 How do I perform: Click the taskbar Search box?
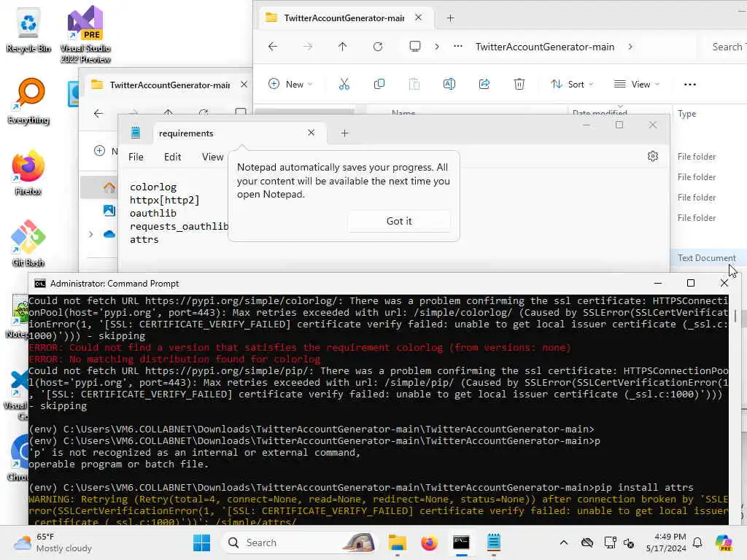point(300,542)
